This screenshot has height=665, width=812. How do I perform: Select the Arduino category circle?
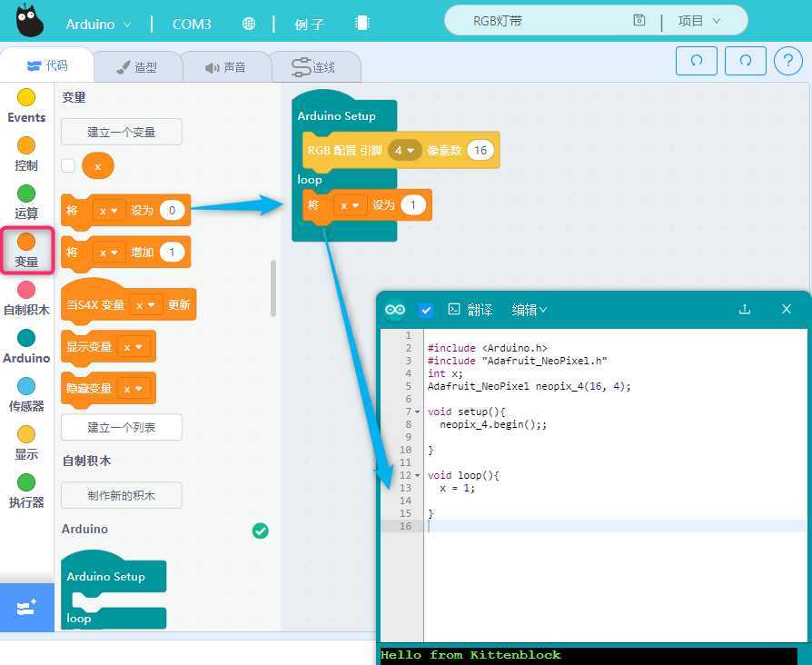(x=26, y=338)
